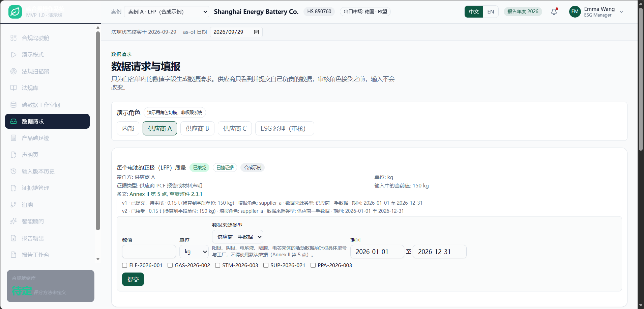Expand the Emma Wang user menu chevron
The width and height of the screenshot is (644, 309).
click(621, 12)
